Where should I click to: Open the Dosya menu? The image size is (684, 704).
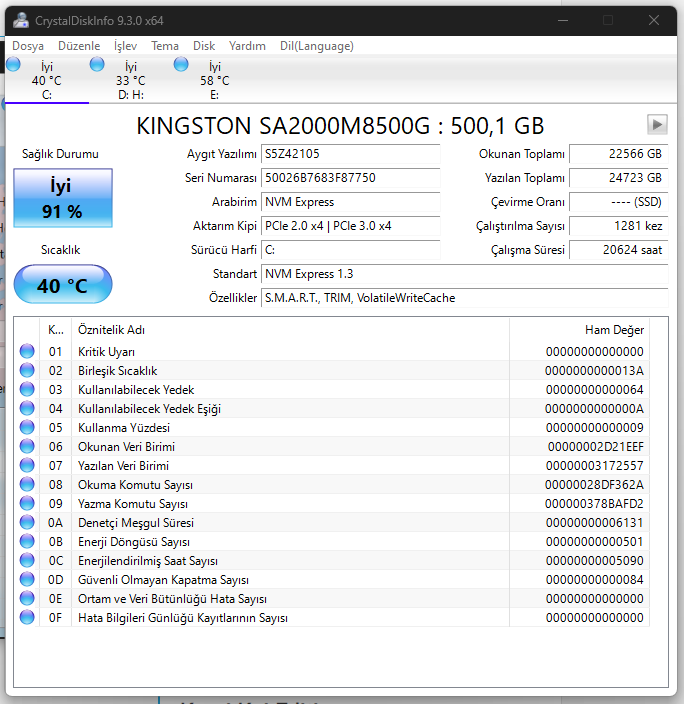click(x=28, y=46)
